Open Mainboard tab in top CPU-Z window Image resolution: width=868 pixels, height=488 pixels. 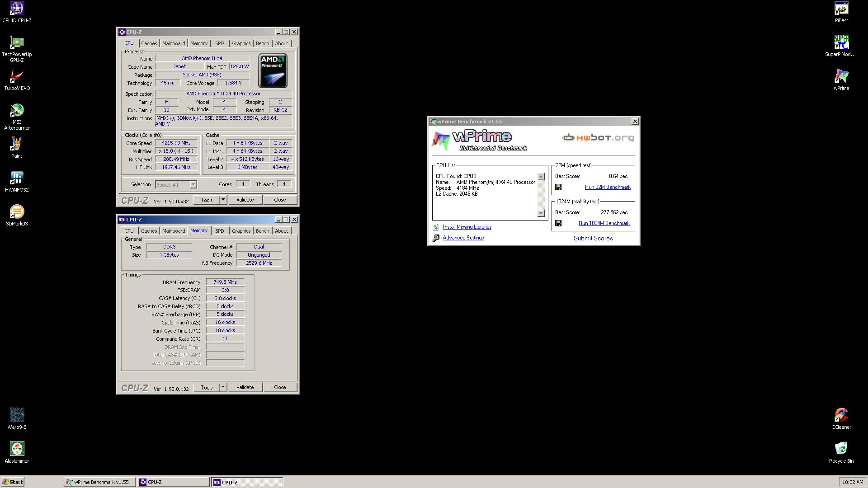tap(174, 43)
